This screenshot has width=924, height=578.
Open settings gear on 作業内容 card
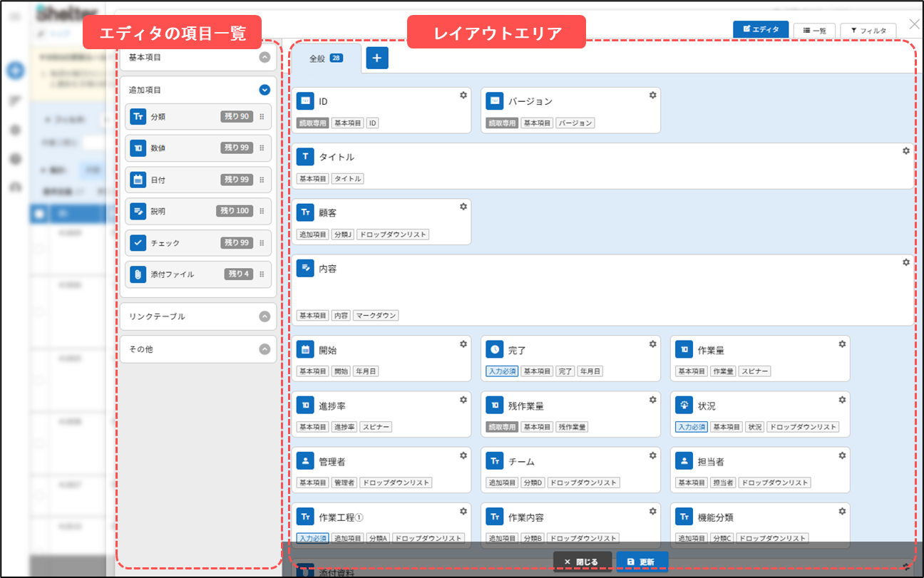click(652, 510)
